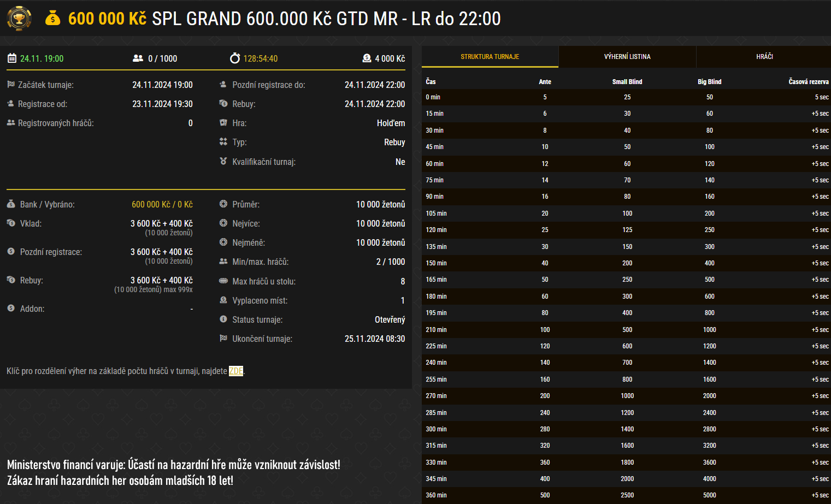Click the flag icon beside Začátek turnaje

tap(11, 85)
